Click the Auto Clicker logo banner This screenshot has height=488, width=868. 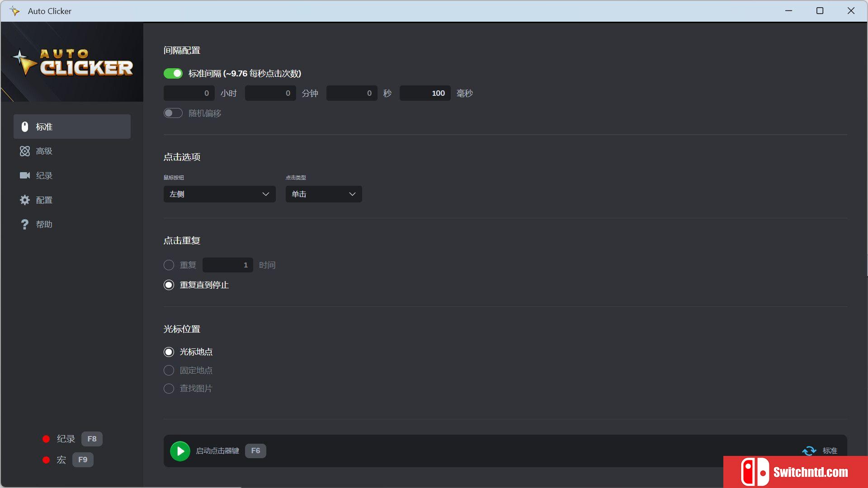click(x=72, y=62)
